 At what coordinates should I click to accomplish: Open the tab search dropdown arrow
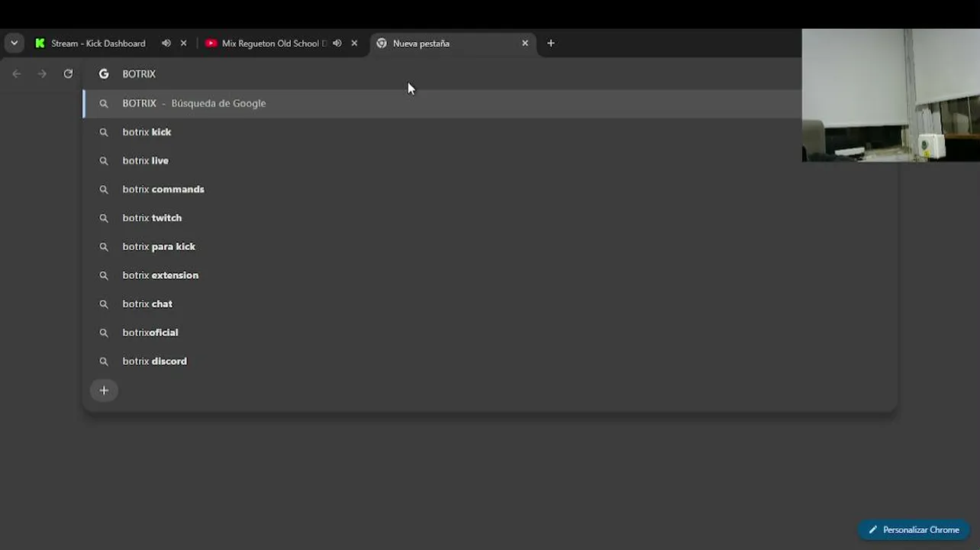(14, 44)
